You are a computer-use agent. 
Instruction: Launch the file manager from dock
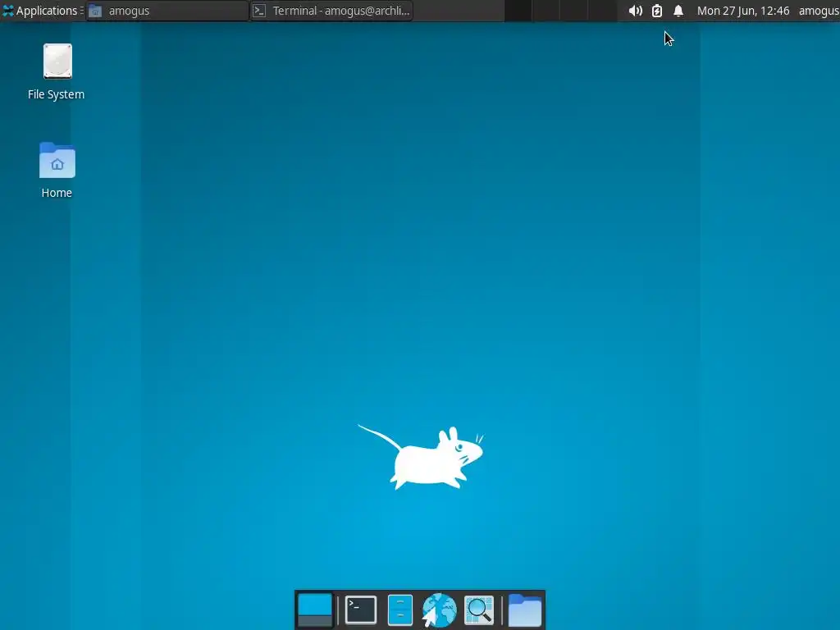tap(400, 610)
